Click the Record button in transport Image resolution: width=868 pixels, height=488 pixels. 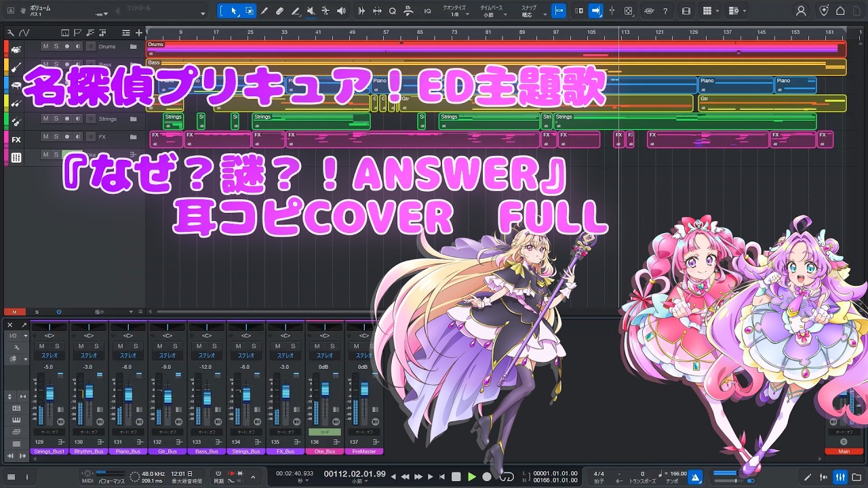(487, 476)
